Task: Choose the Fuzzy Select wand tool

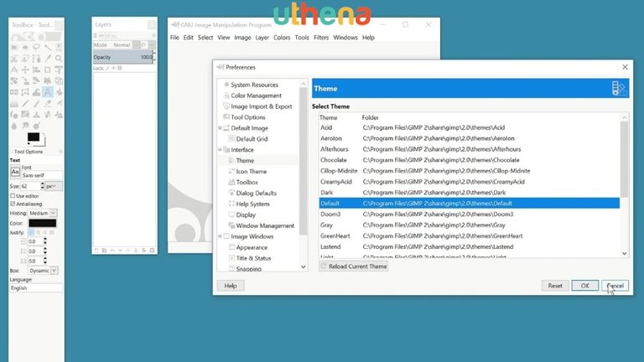Action: tap(48, 47)
